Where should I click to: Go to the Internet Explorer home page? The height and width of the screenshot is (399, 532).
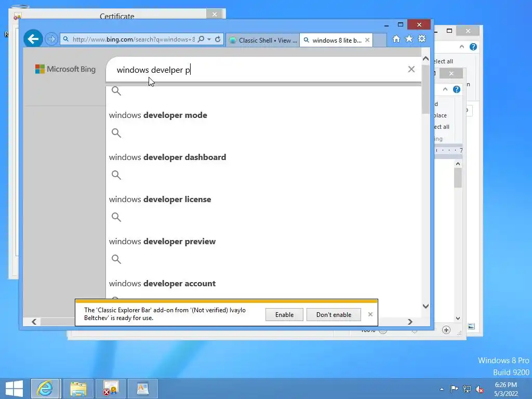click(x=396, y=39)
